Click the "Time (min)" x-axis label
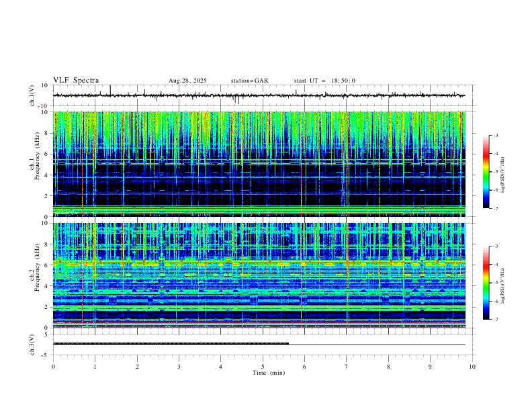 click(269, 373)
